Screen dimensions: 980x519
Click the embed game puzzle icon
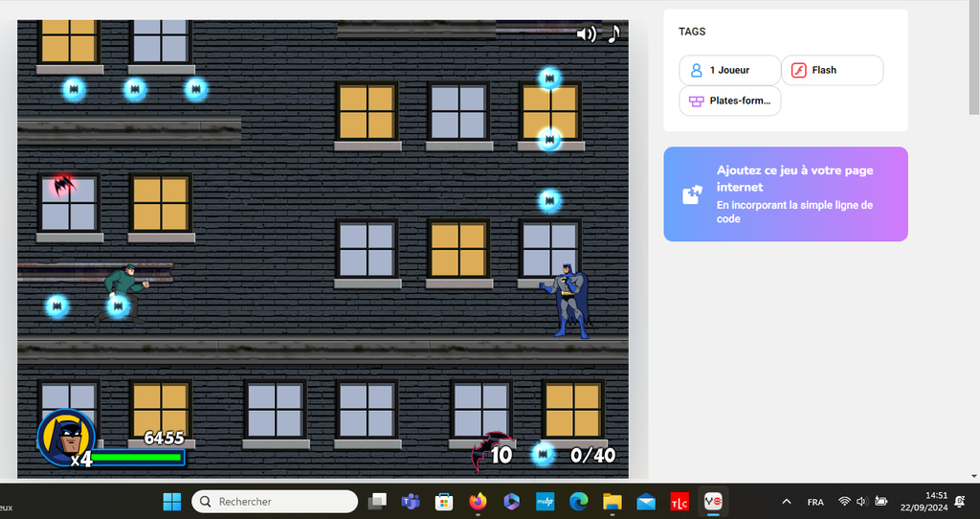click(692, 194)
